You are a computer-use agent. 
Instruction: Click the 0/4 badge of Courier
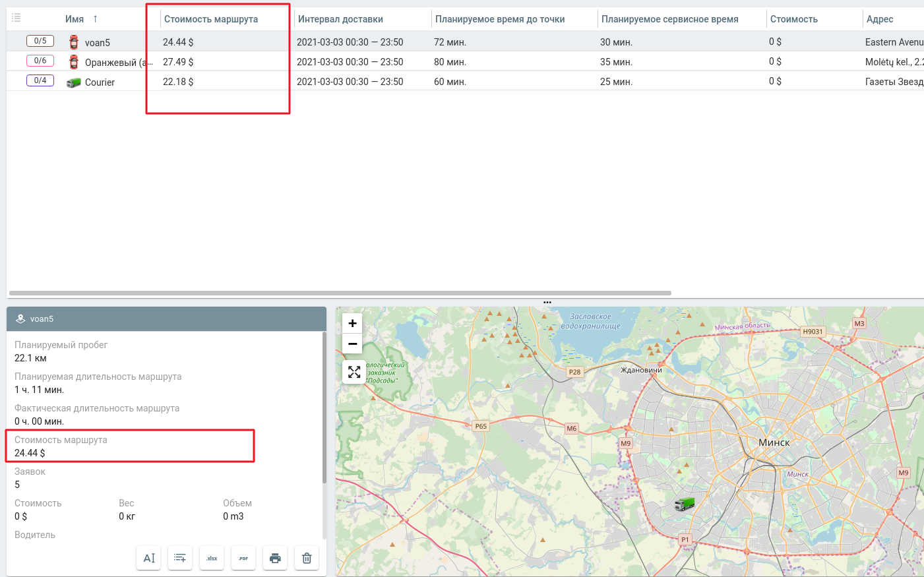click(40, 80)
